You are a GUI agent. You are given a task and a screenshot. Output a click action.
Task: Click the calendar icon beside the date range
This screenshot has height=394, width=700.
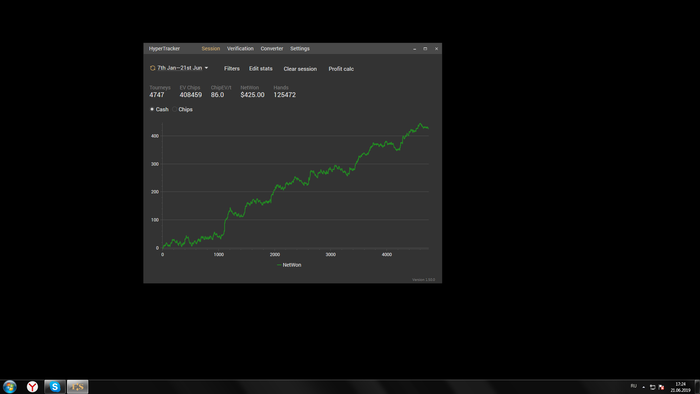coord(152,68)
